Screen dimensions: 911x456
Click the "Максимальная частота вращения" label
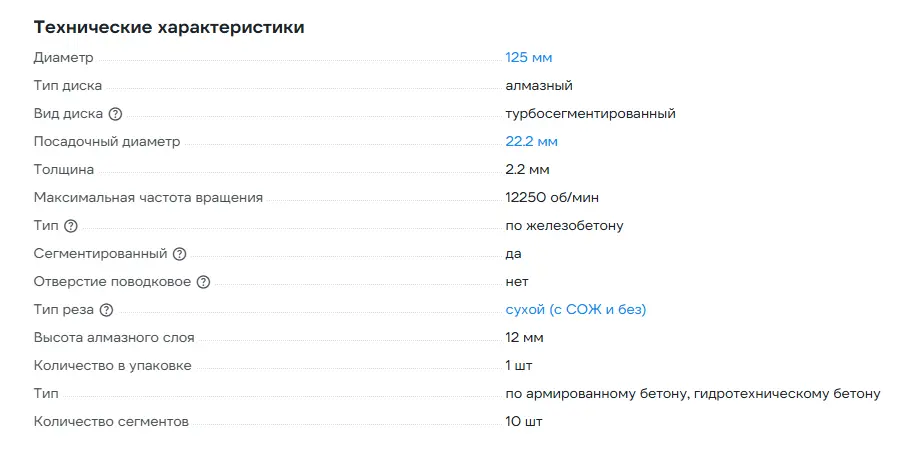pyautogui.click(x=148, y=198)
